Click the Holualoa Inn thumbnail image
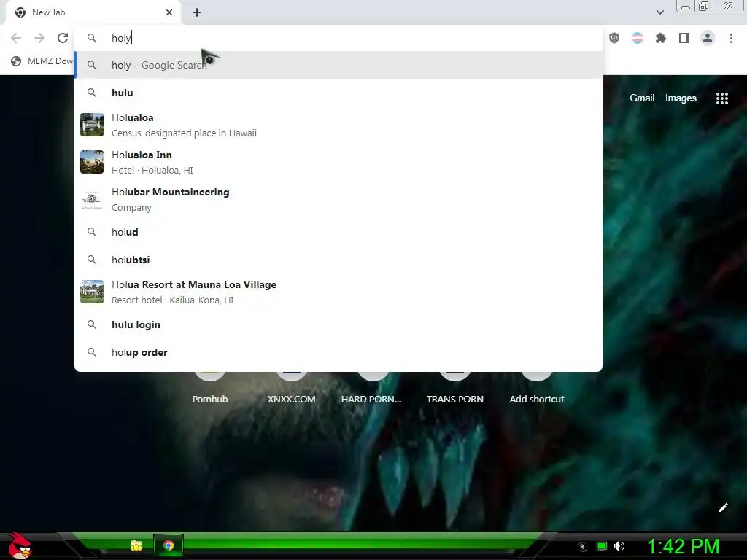The height and width of the screenshot is (560, 747). click(x=92, y=162)
